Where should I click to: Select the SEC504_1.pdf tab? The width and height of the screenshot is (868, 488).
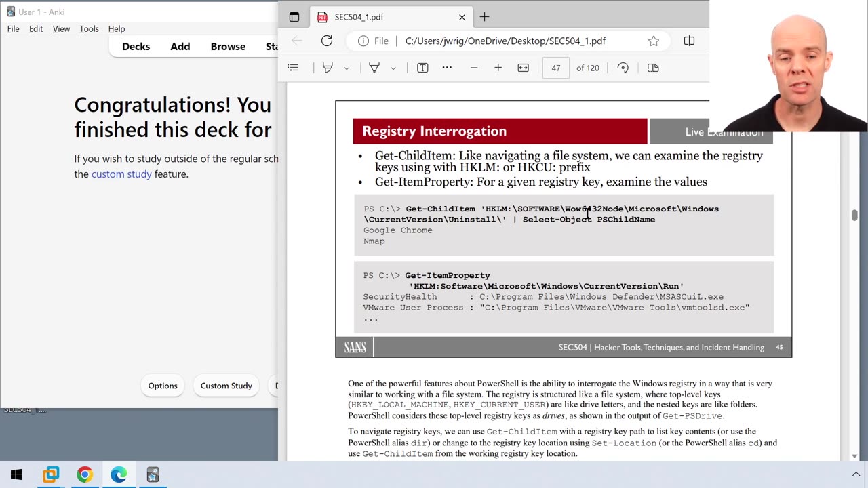coord(390,17)
